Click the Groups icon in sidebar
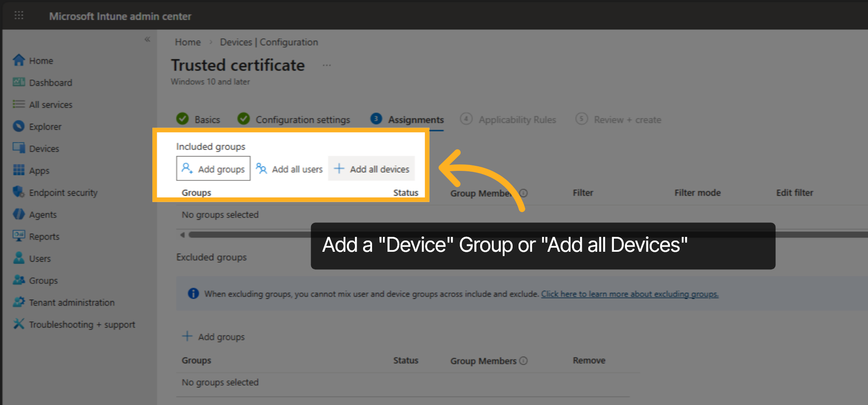The width and height of the screenshot is (868, 405). pyautogui.click(x=19, y=280)
